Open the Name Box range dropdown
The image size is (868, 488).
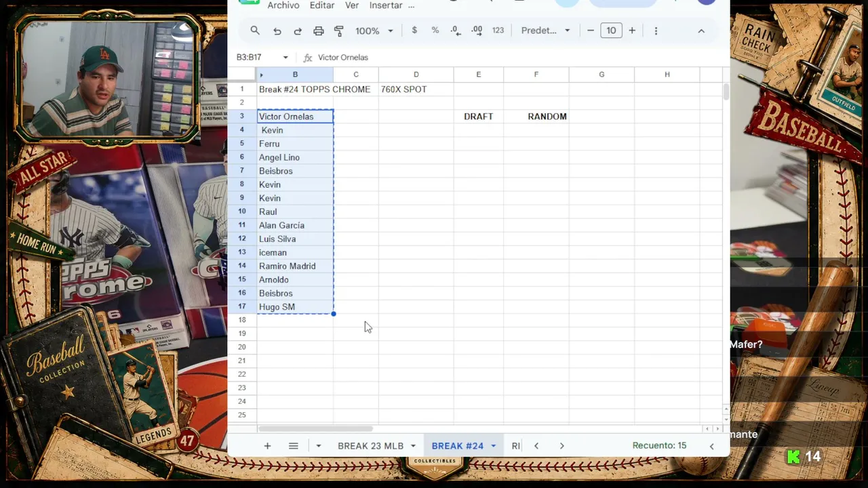tap(285, 58)
